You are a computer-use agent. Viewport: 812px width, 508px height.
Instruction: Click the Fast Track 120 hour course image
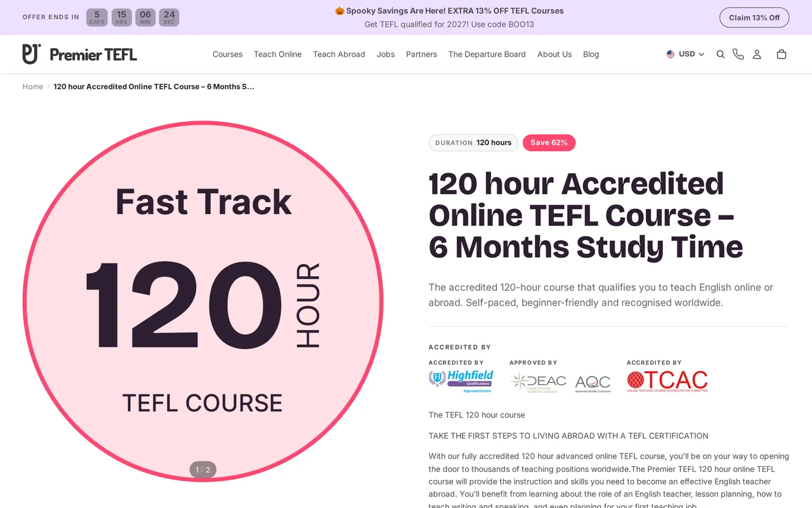[x=203, y=301]
